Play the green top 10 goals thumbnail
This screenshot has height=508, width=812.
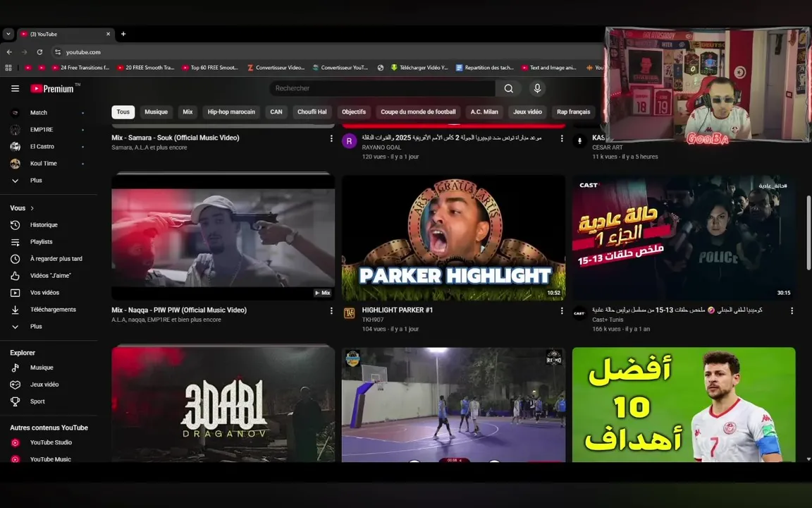(684, 404)
